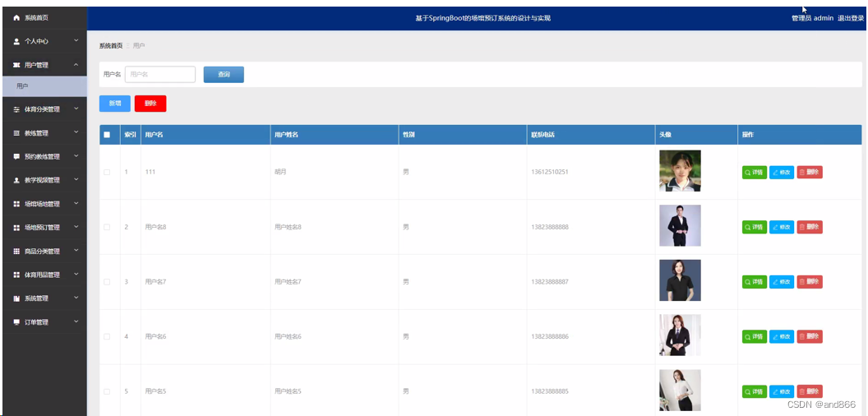Viewport: 868px width, 416px height.
Task: Open 详情 for the 用户名6 row
Action: (754, 337)
